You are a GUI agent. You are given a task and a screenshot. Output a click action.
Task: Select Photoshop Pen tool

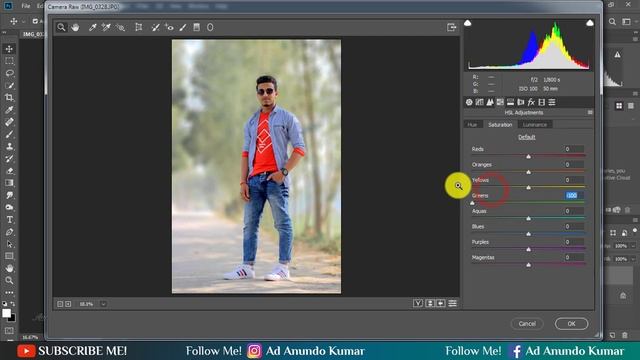[9, 232]
